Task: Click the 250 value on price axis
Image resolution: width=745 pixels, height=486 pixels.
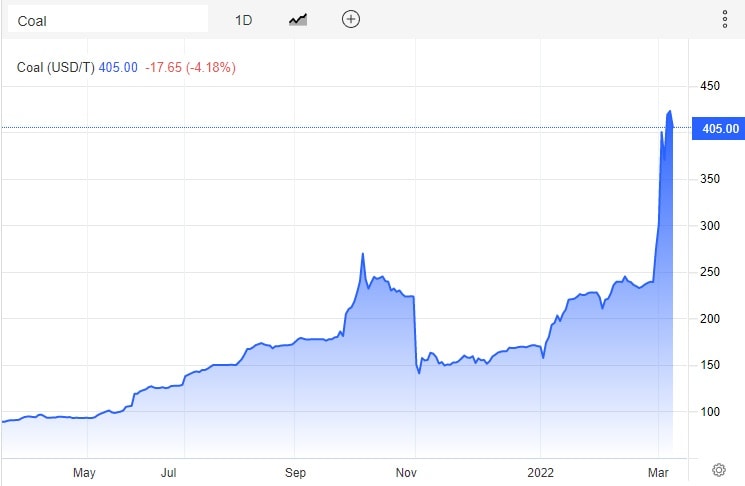Action: (711, 272)
